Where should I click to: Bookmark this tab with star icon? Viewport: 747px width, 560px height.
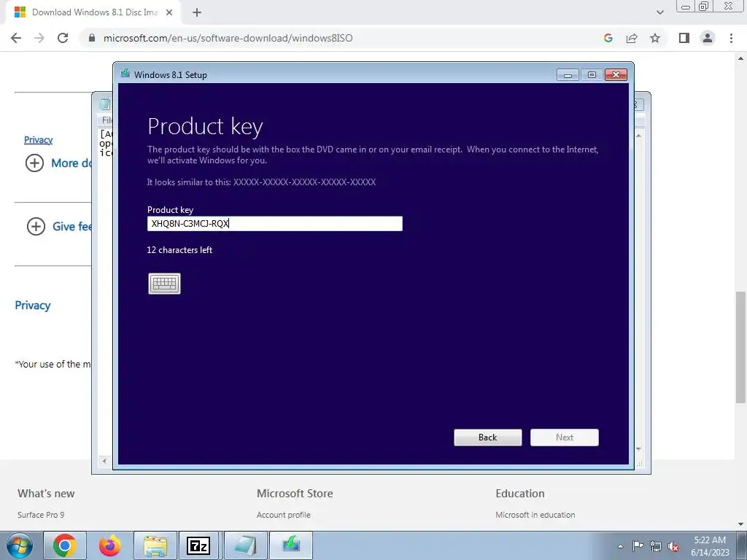coord(655,38)
